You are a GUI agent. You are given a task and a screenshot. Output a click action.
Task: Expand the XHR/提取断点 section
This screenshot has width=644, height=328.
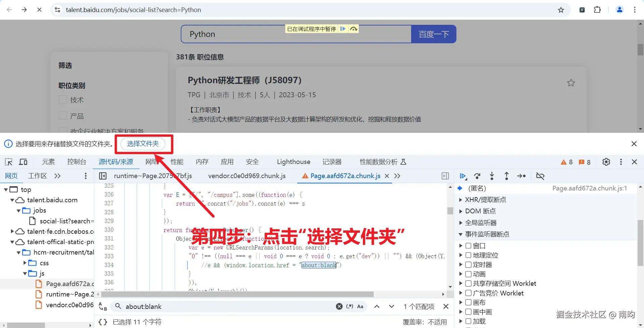460,200
